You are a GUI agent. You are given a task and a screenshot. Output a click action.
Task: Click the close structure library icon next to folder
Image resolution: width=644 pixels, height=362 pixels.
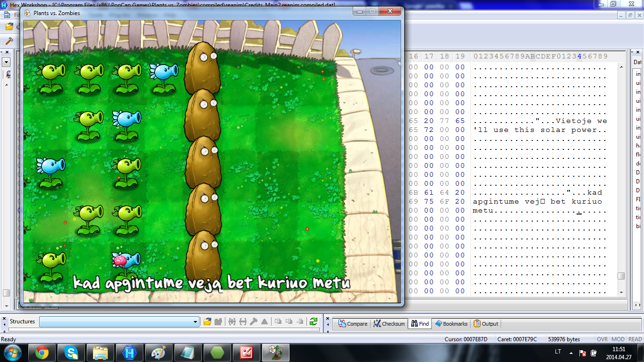tap(218, 321)
